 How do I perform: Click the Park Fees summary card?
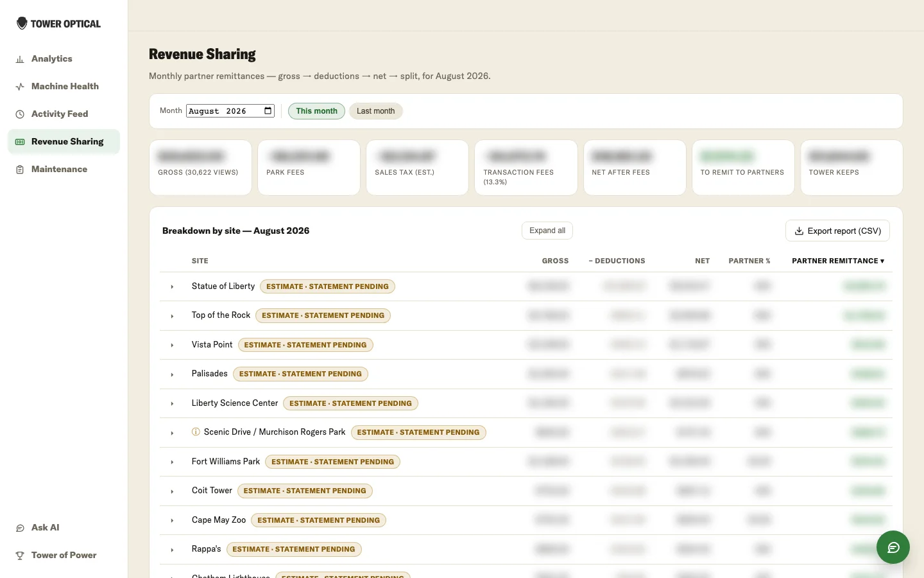point(309,168)
